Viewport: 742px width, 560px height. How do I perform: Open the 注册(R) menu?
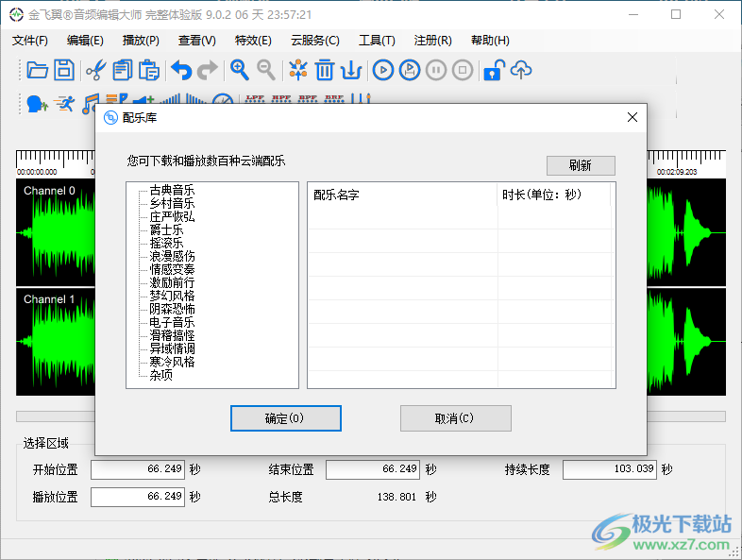(432, 41)
